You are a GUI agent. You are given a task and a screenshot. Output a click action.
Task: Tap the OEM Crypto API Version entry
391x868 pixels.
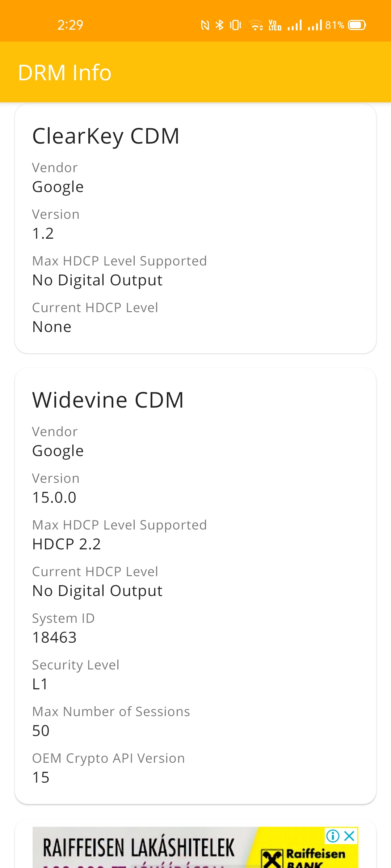109,768
